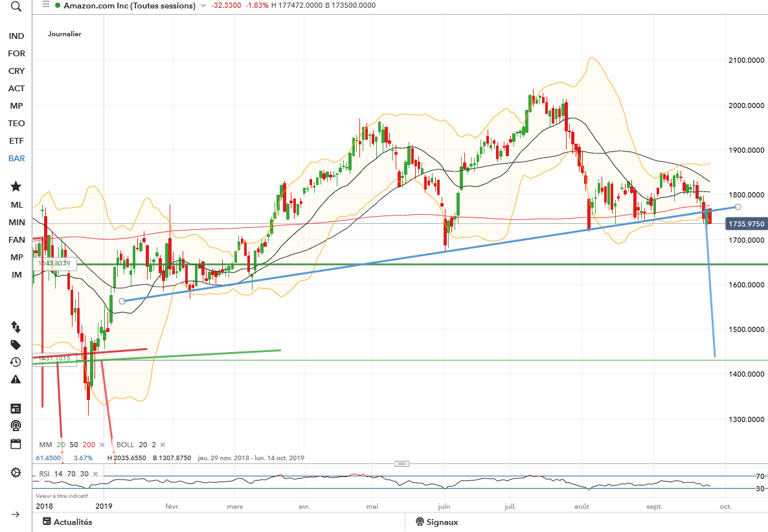Remove the RSI indicator
This screenshot has width=768, height=532.
click(95, 474)
